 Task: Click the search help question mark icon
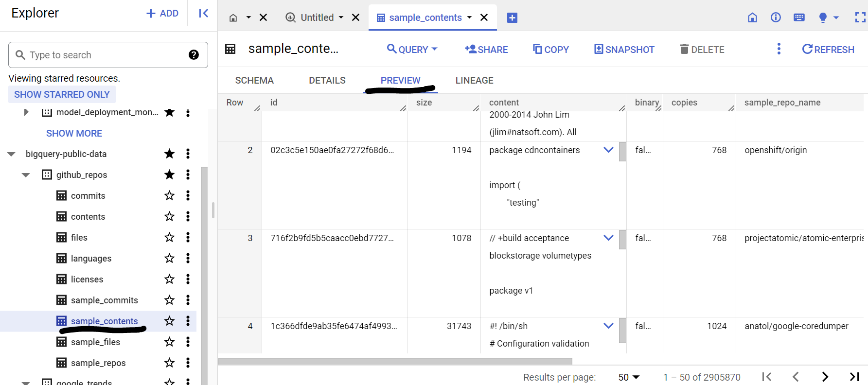pos(194,55)
